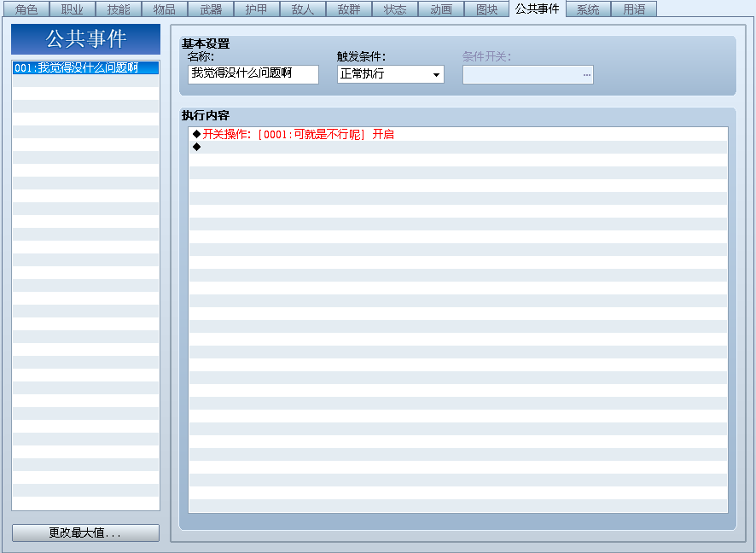This screenshot has height=553, width=756.
Task: Open the 职业 tab
Action: 73,9
